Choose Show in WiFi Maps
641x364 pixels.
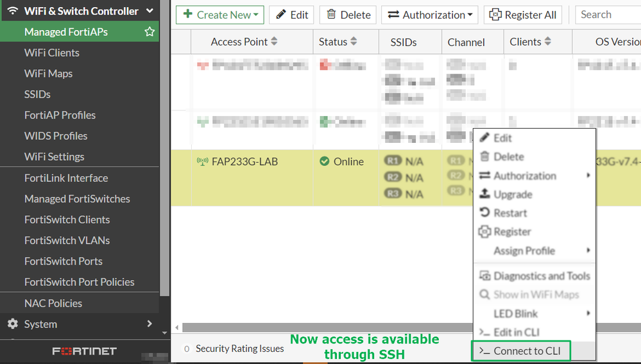click(x=534, y=295)
